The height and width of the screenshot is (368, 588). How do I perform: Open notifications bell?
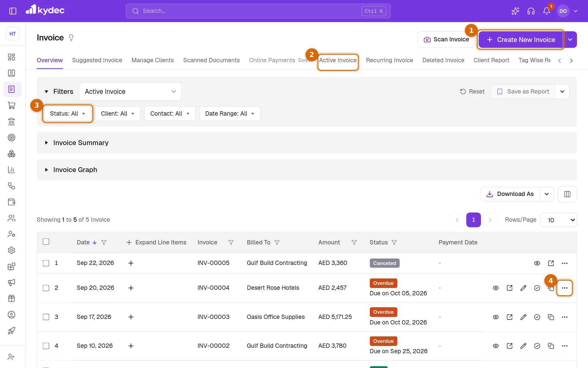(547, 11)
